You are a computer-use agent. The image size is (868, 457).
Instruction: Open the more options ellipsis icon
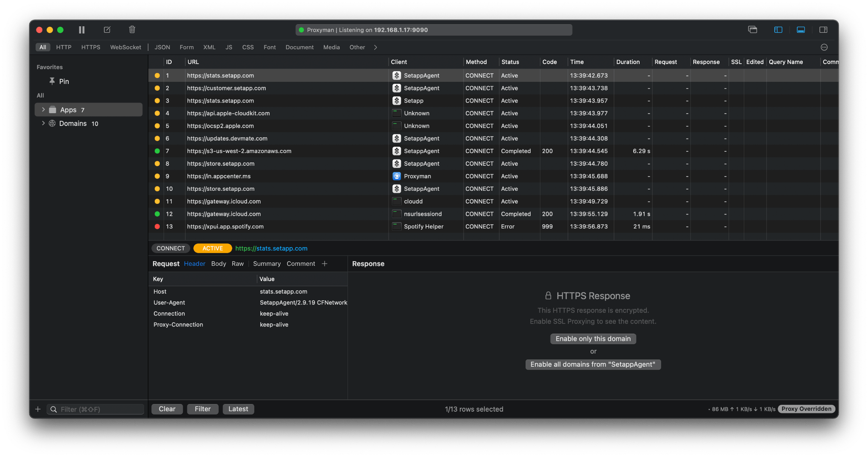coord(824,47)
